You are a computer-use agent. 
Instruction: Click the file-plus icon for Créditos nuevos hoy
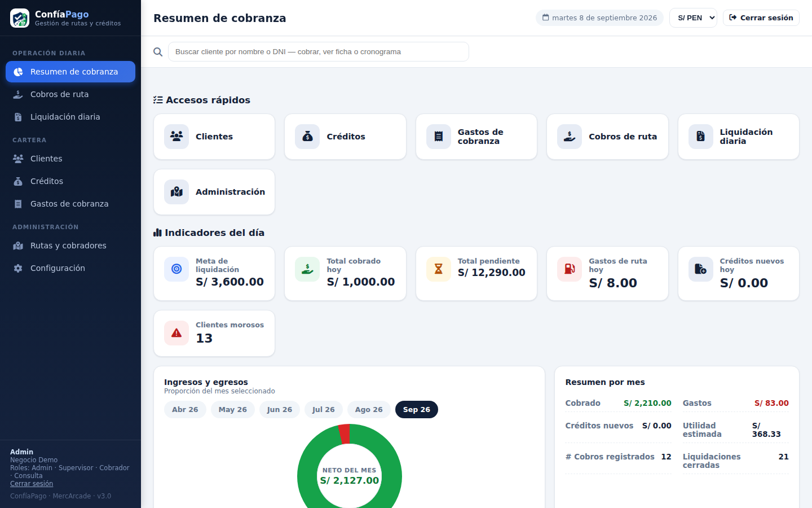(700, 269)
